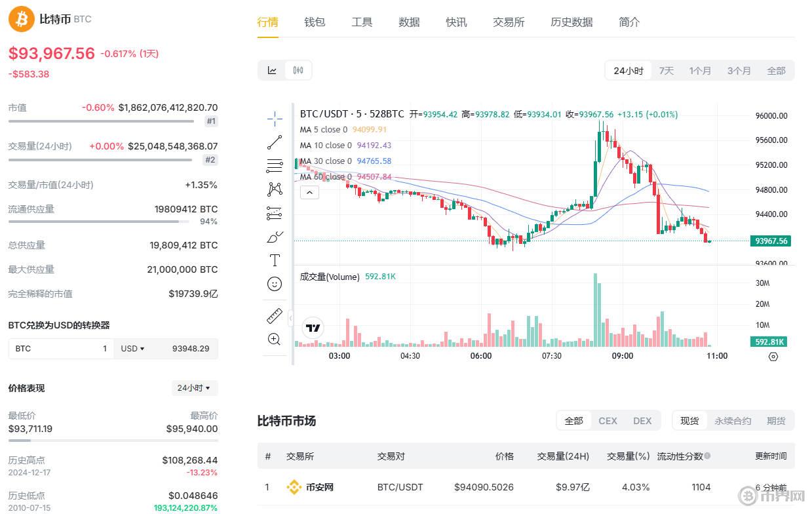Select the brush drawing tool
This screenshot has width=812, height=514.
coord(274,236)
